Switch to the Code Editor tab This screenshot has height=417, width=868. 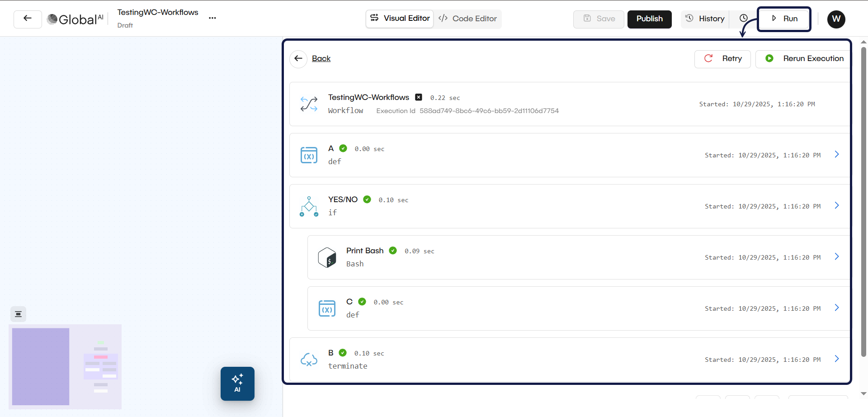click(x=468, y=19)
